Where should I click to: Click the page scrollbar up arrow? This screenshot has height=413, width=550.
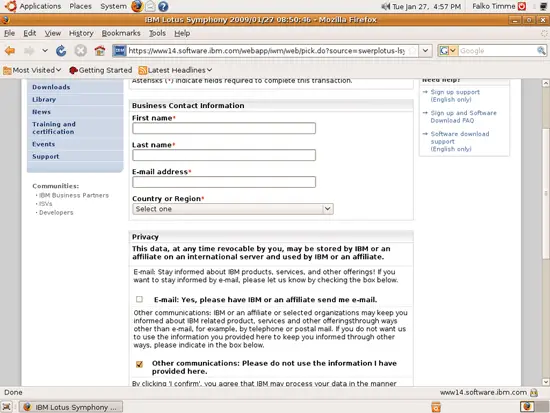click(x=545, y=83)
